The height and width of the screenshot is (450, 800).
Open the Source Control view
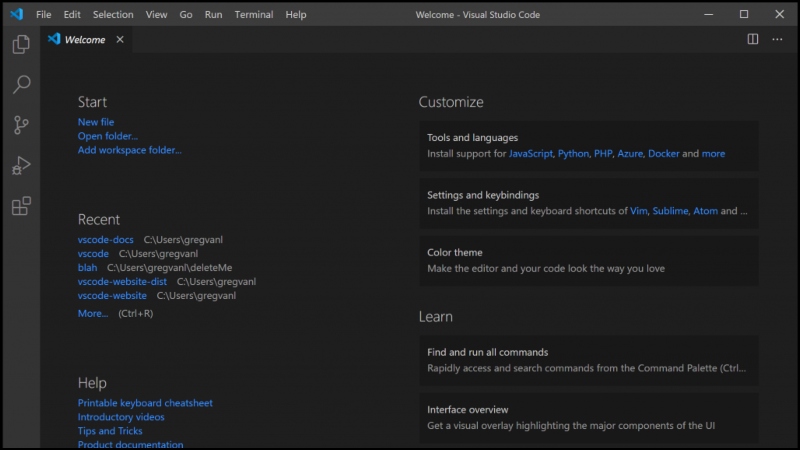pyautogui.click(x=21, y=125)
